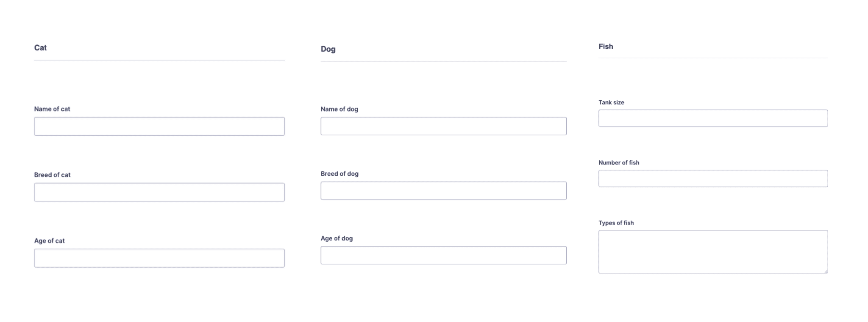Click the Fish section heading
Image resolution: width=868 pixels, height=322 pixels.
point(606,46)
